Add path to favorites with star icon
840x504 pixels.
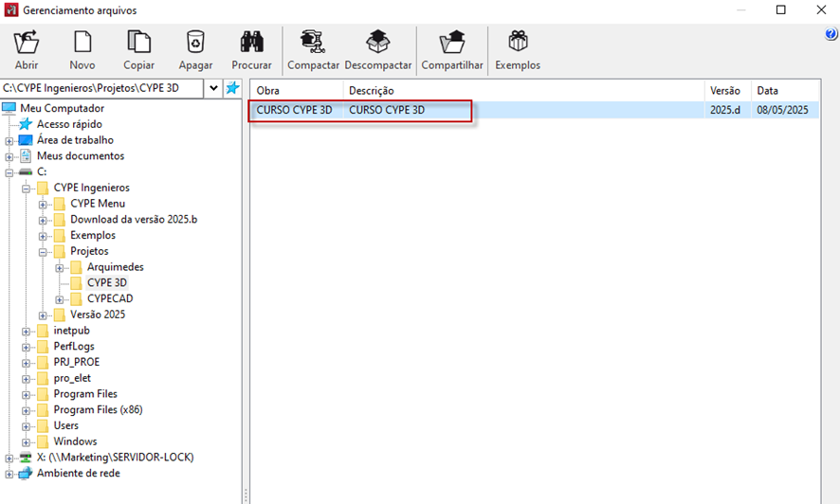click(x=232, y=88)
